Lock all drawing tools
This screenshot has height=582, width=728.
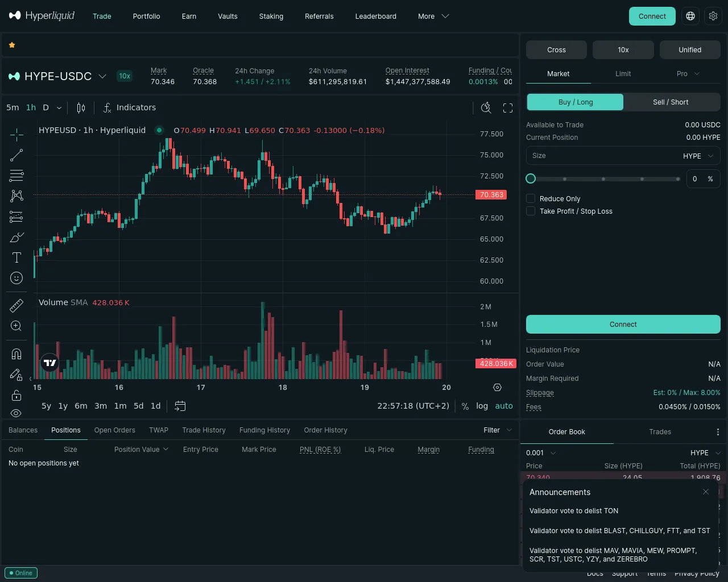coord(16,395)
